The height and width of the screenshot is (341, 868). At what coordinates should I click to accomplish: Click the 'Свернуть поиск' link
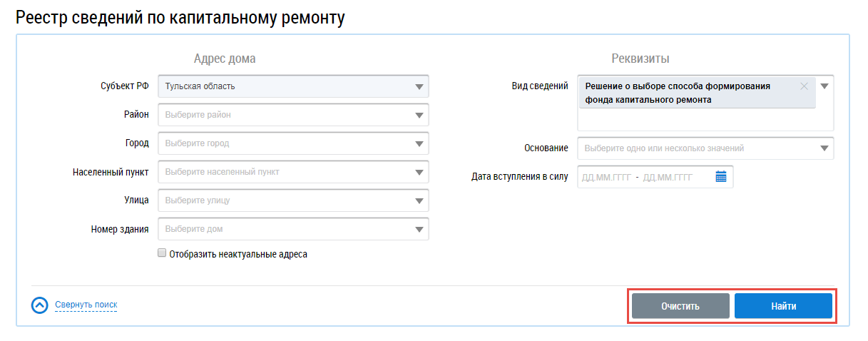[x=86, y=305]
